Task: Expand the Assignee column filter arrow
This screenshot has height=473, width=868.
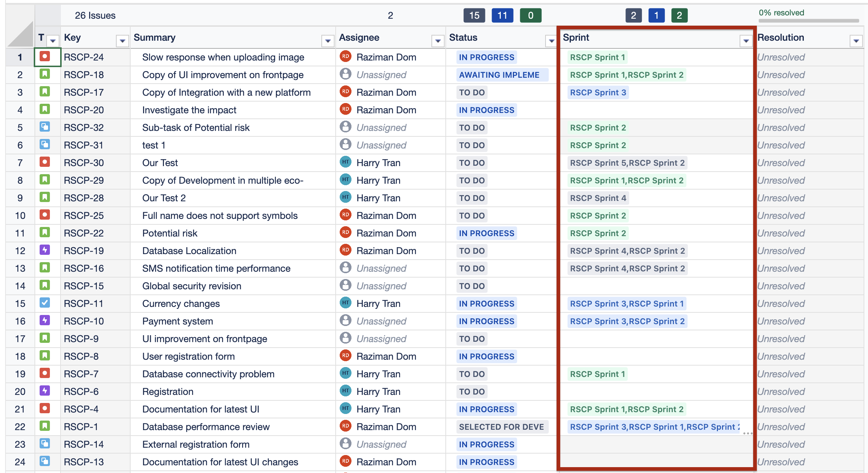Action: tap(438, 41)
